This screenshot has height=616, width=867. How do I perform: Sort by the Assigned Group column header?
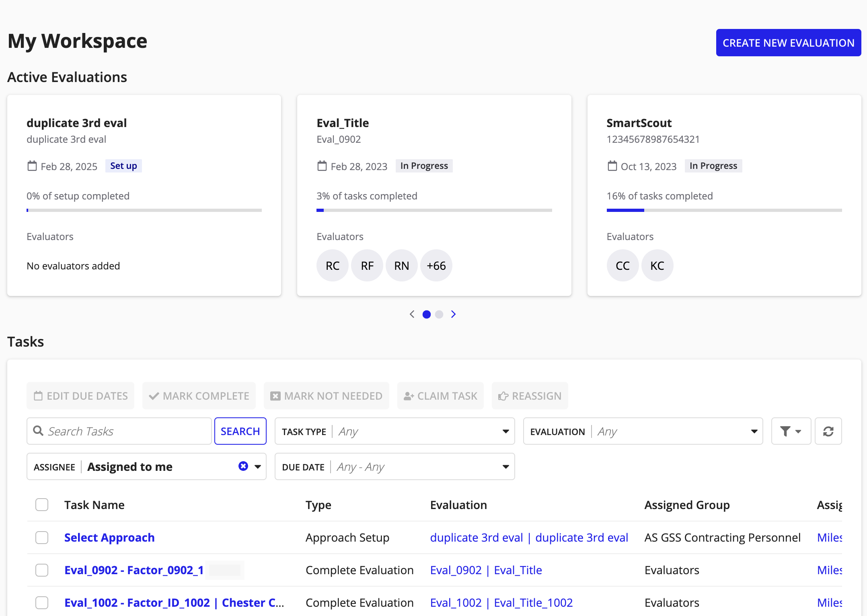point(687,505)
